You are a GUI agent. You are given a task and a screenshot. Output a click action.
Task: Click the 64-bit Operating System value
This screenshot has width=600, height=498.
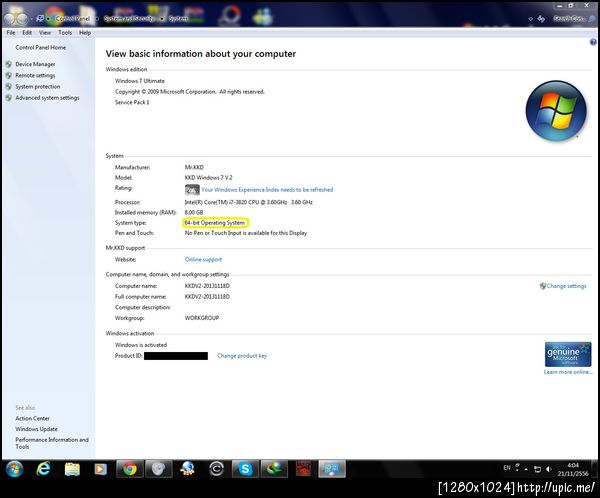pyautogui.click(x=215, y=223)
